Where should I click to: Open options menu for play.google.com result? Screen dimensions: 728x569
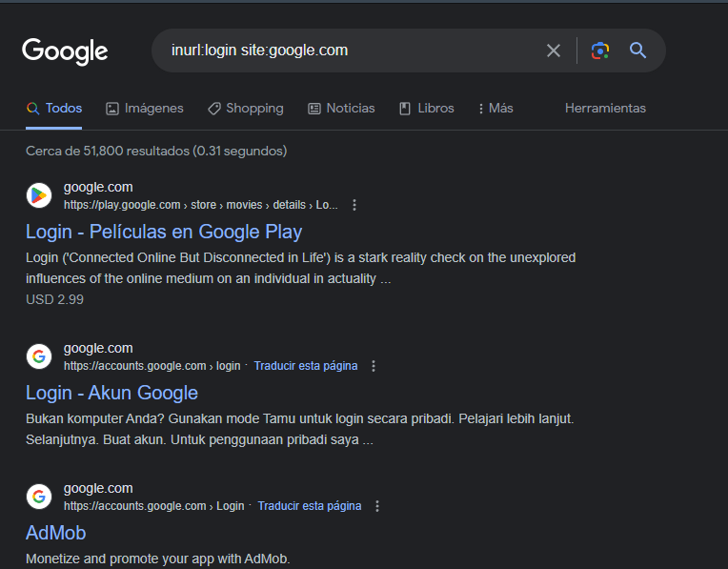354,205
